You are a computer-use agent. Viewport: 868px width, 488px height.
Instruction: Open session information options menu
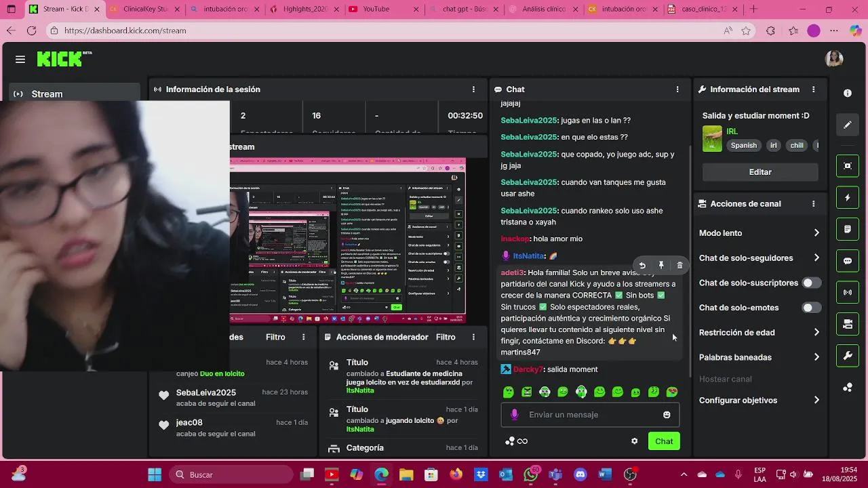tap(473, 89)
